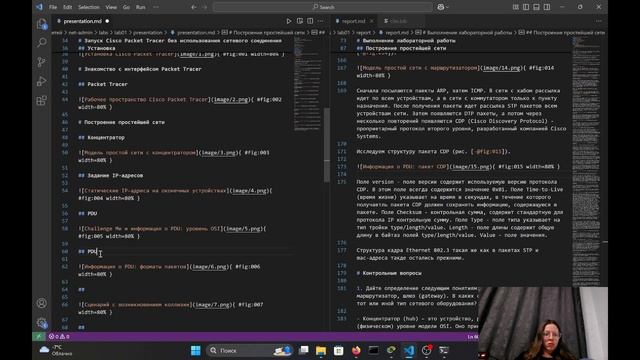Open preview to the side icon

(300, 21)
